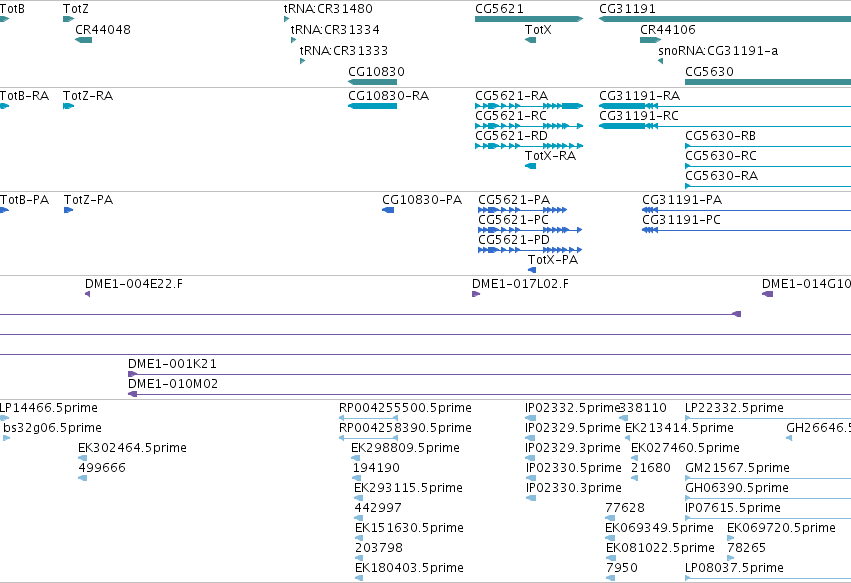Click the IP02329.3prime EST
This screenshot has height=583, width=851.
click(530, 458)
